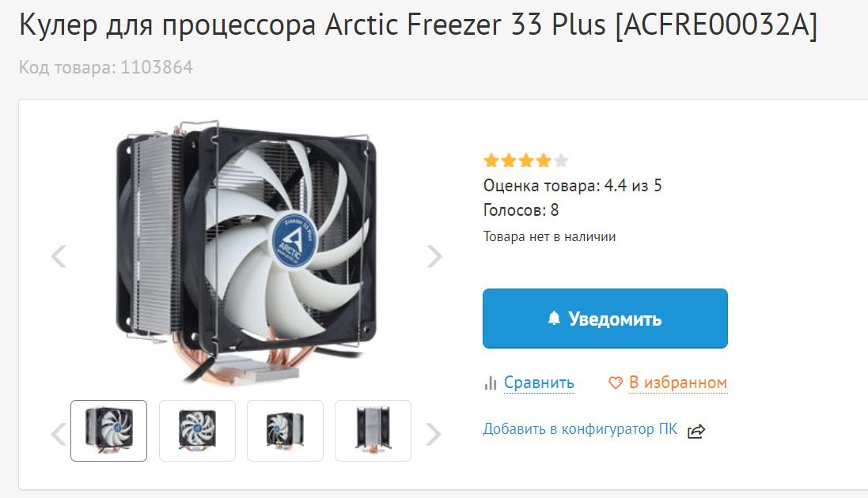Click the bar chart compare icon
Image resolution: width=868 pixels, height=498 pixels.
491,383
